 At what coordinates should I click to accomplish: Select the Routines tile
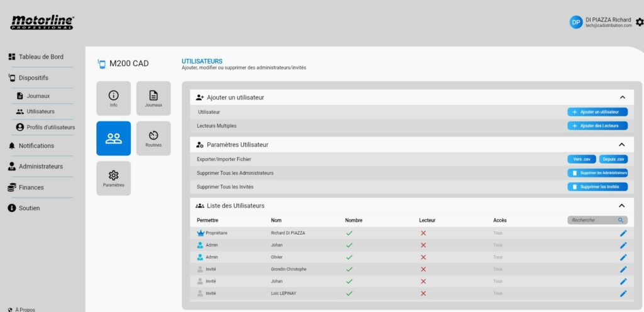pos(153,138)
